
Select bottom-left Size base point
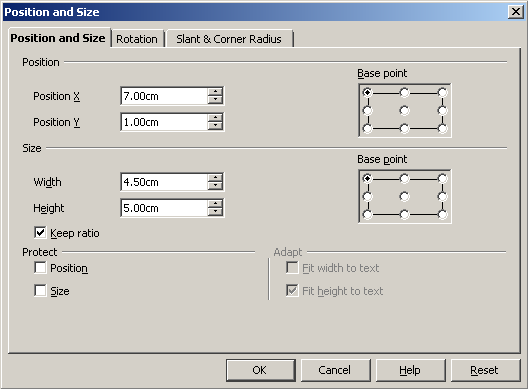367,214
